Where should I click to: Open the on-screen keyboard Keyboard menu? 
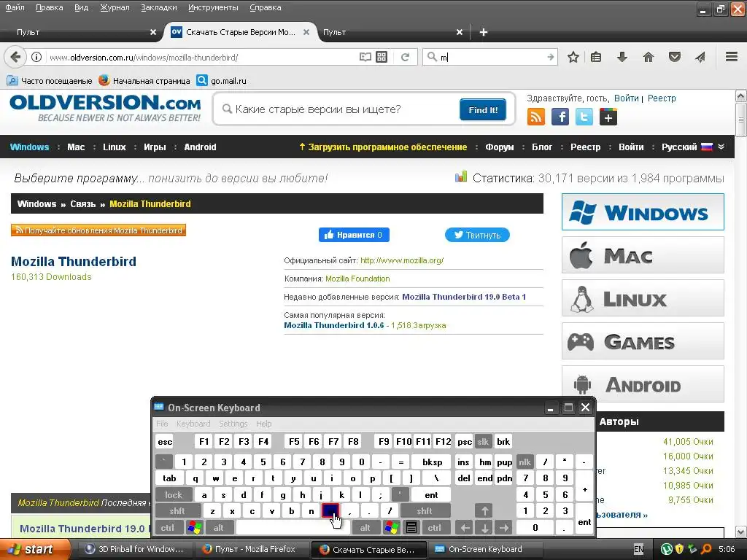tap(193, 424)
